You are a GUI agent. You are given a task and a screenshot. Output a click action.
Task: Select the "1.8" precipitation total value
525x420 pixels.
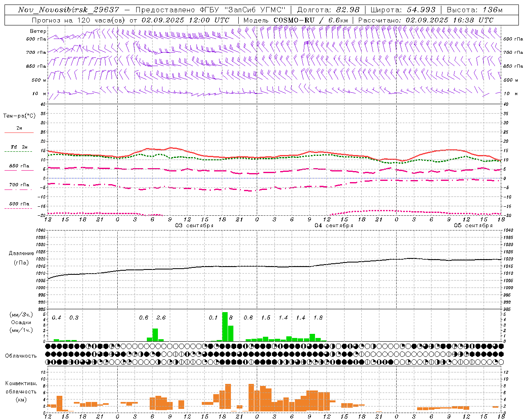[318, 318]
